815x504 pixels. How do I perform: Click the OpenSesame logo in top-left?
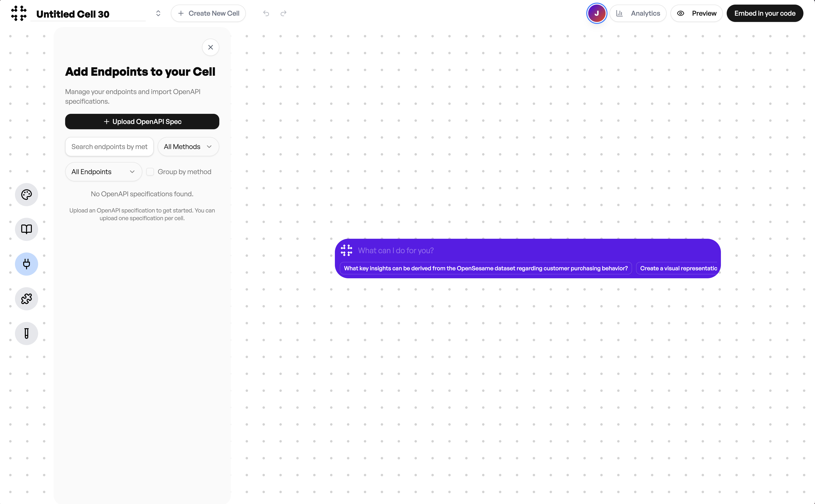coord(19,13)
